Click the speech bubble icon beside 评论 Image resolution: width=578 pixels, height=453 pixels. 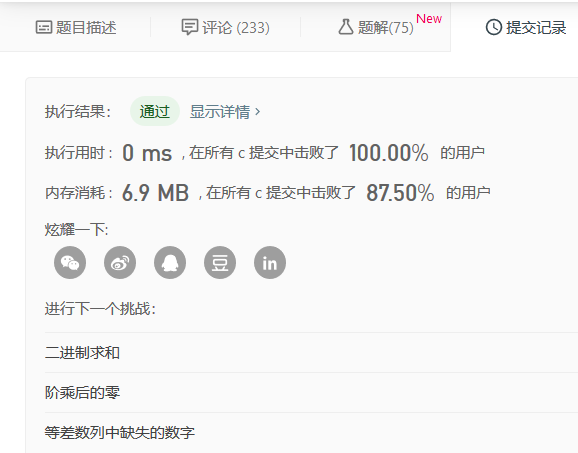click(190, 27)
